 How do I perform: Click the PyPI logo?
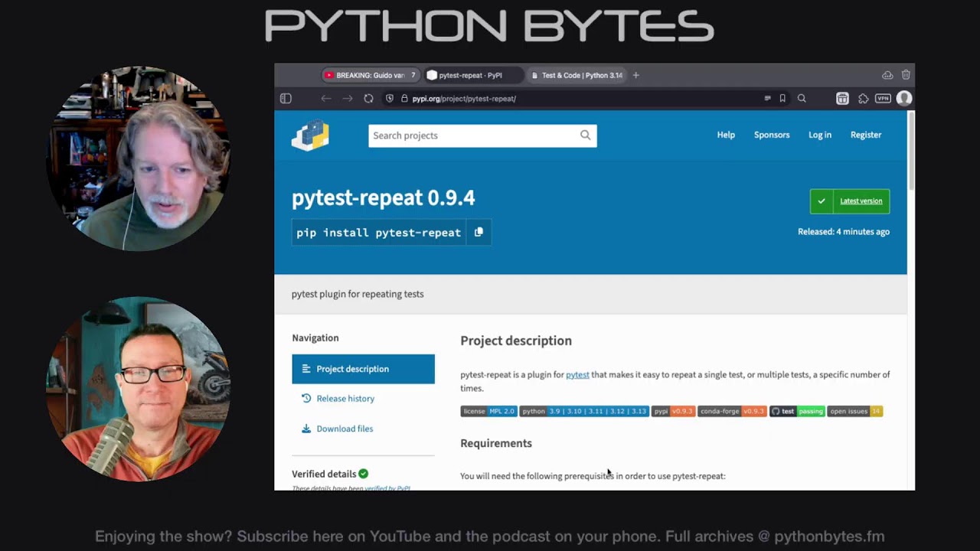pyautogui.click(x=310, y=135)
